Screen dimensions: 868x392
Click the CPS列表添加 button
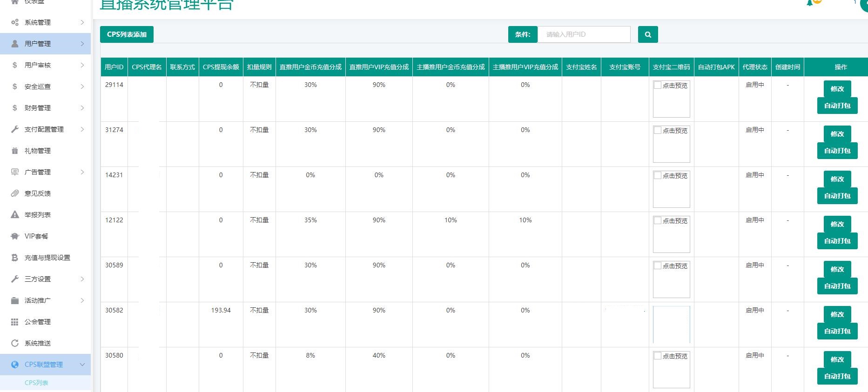pyautogui.click(x=127, y=34)
